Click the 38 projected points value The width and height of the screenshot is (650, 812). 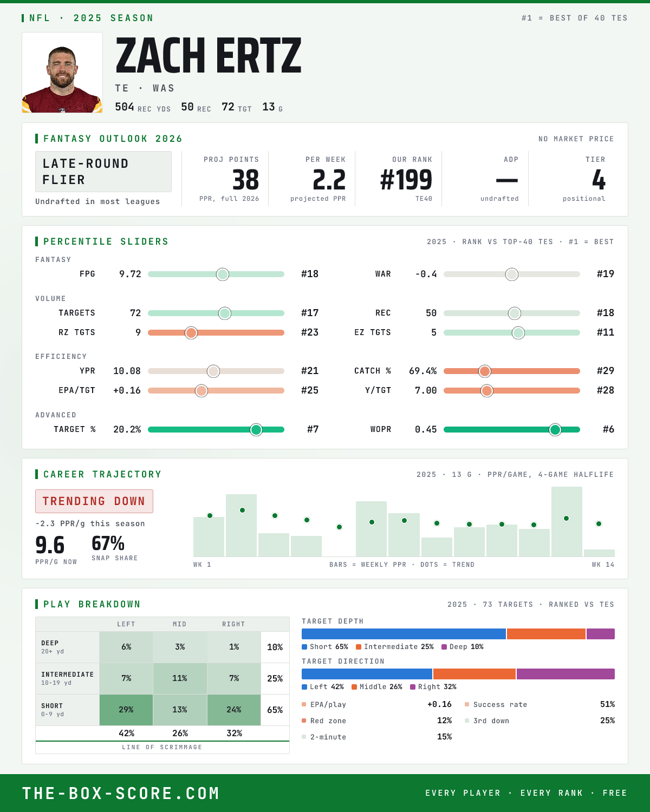click(x=245, y=180)
